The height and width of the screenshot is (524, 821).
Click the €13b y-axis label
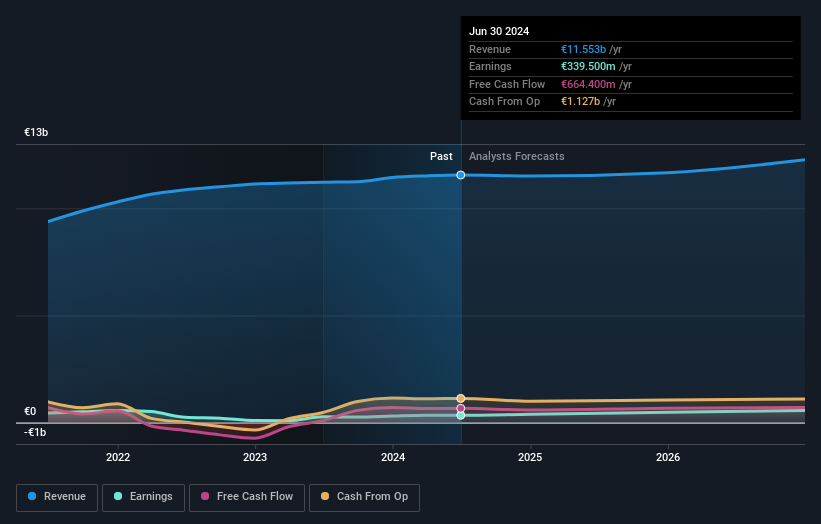pos(36,132)
